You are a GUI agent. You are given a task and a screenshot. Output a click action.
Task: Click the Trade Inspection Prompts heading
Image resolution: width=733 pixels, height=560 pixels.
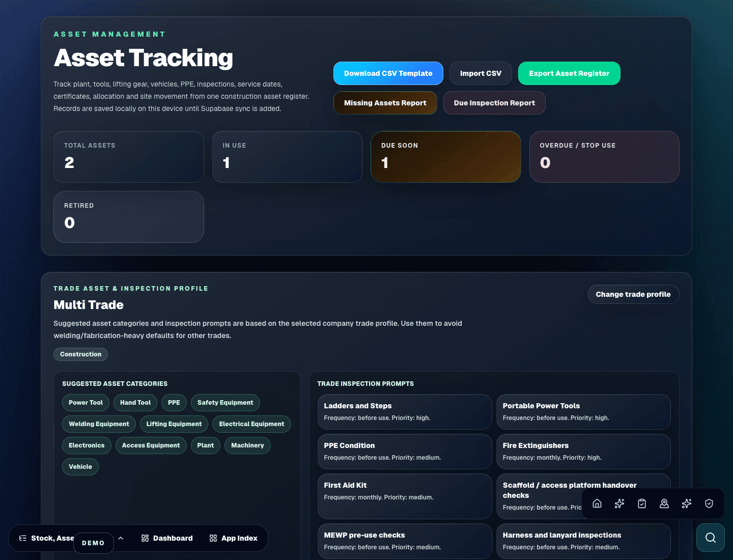click(365, 384)
